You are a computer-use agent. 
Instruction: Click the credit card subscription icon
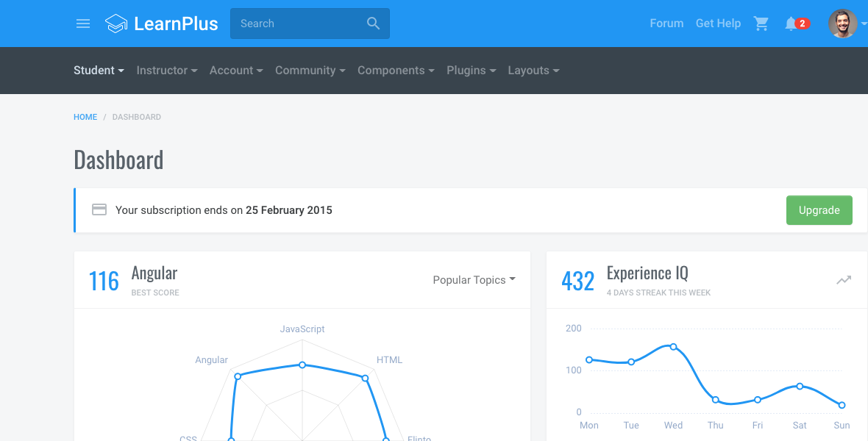tap(99, 209)
